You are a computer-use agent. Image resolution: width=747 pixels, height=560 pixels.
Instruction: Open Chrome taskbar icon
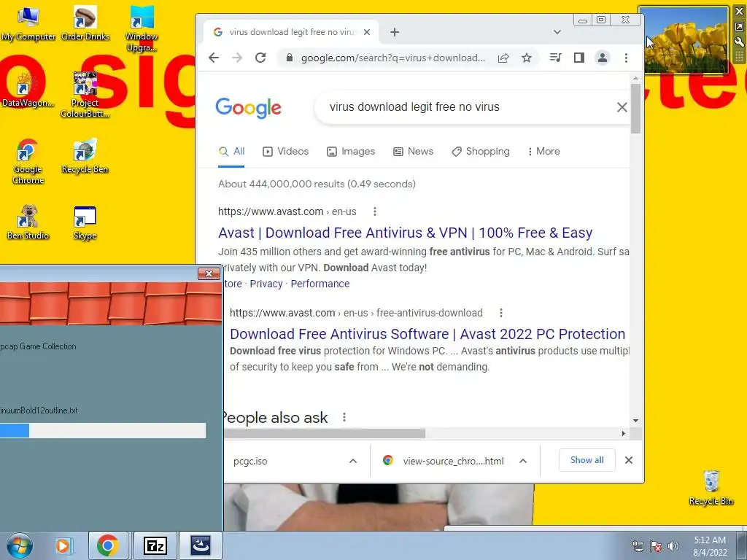point(108,545)
